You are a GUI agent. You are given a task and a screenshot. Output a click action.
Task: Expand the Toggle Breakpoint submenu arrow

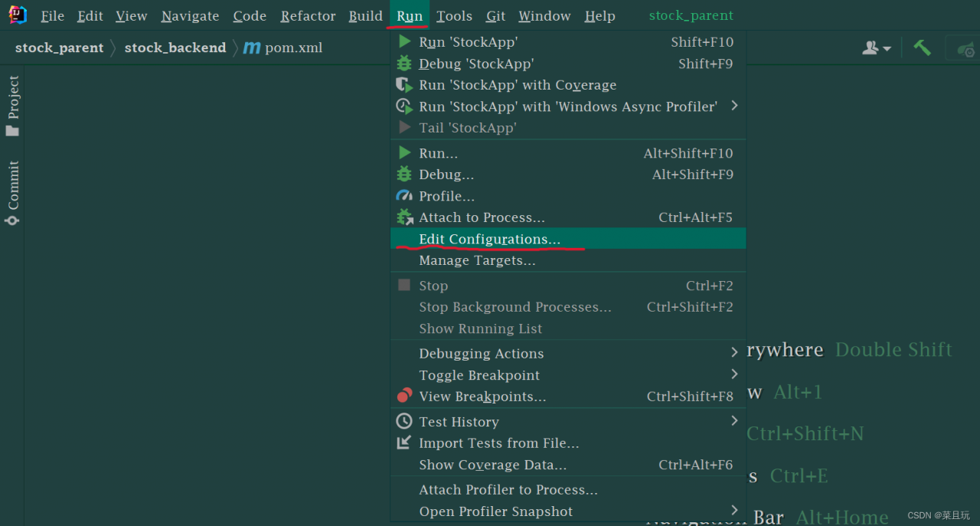(734, 374)
